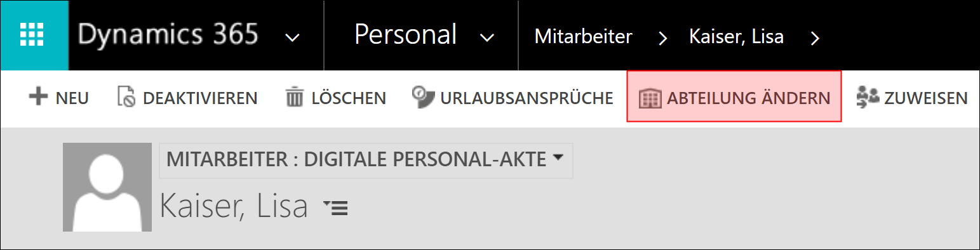The width and height of the screenshot is (980, 250).
Task: Click the URLAUBSANSPRÜCHE icon
Action: [x=422, y=97]
